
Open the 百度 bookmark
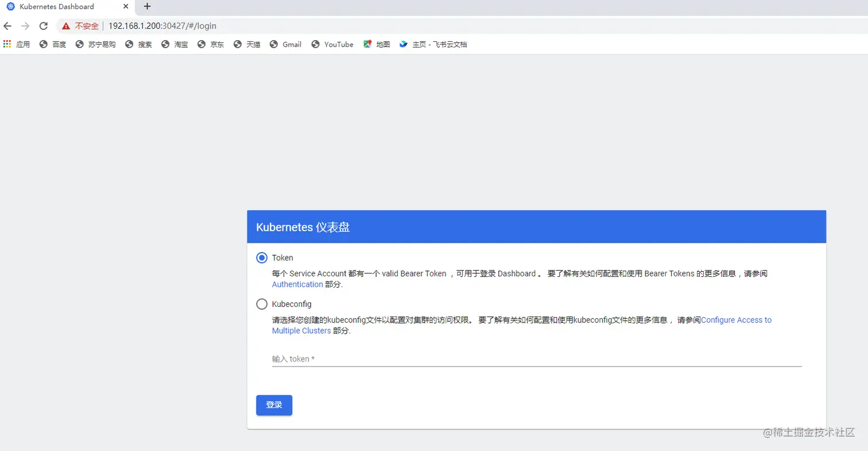tap(53, 44)
